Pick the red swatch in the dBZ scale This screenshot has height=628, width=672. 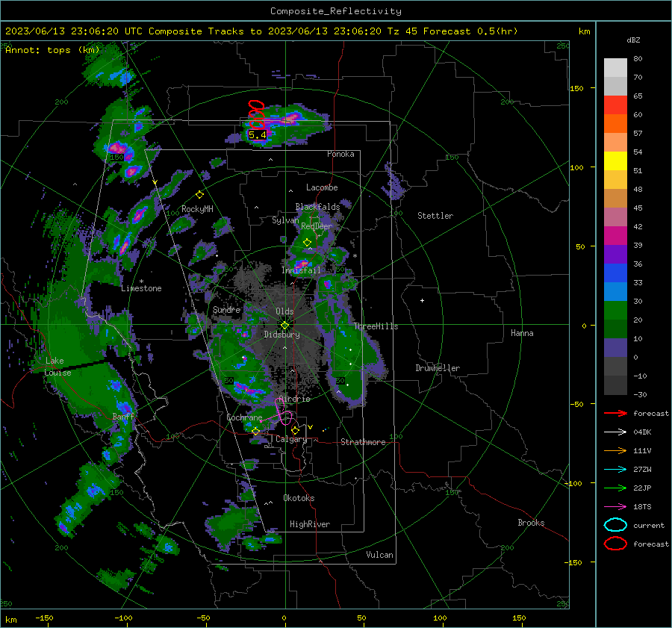615,105
